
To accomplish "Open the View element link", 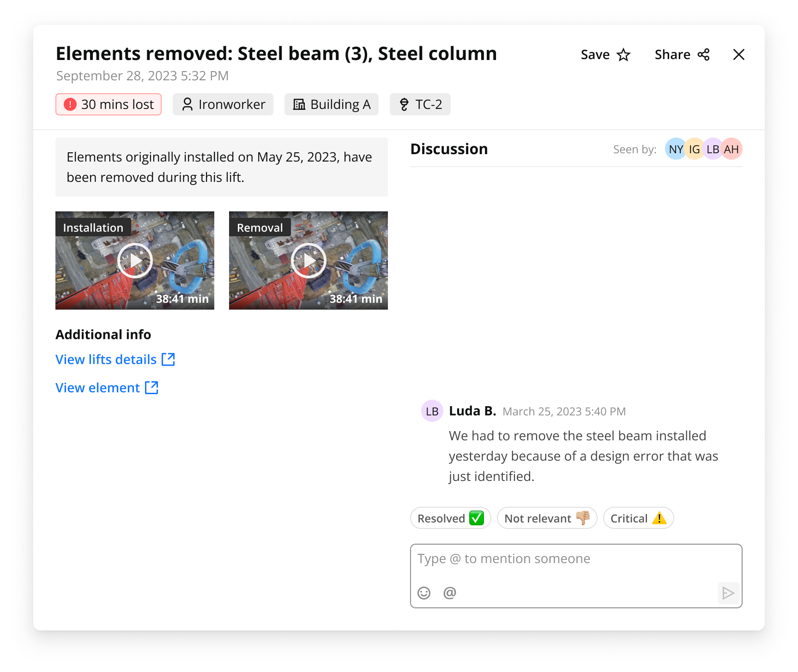I will pos(97,388).
